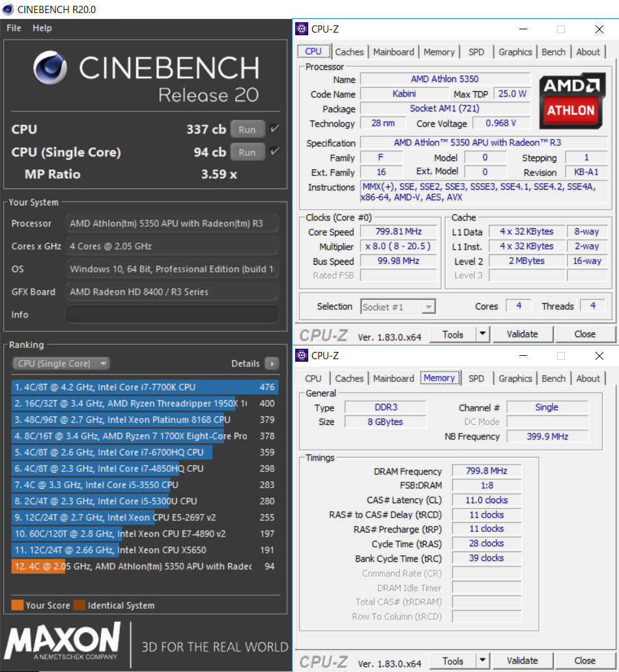Select AMD Athlon 5350 APU ranking row

click(145, 566)
